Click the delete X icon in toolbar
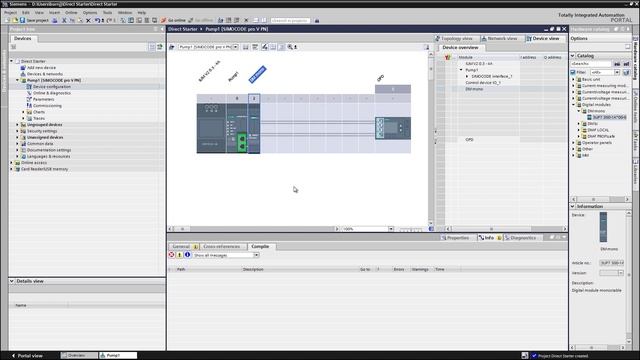640x360 pixels. (88, 20)
